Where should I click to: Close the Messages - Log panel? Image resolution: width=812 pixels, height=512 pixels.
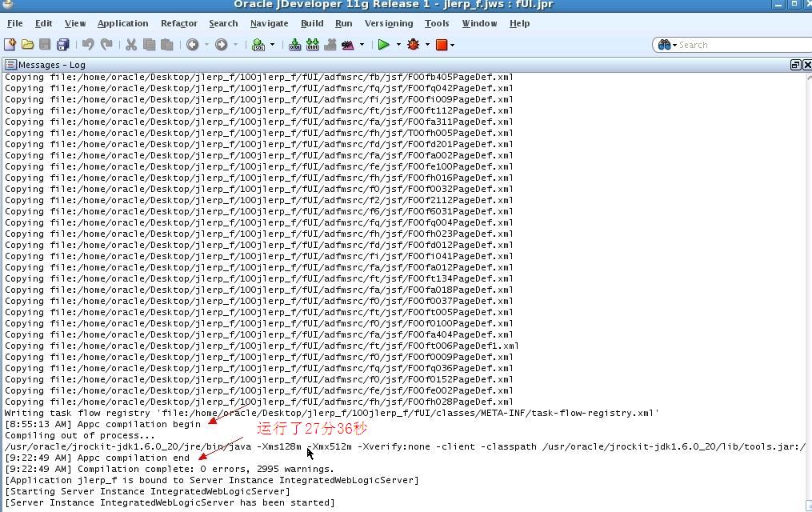tap(806, 65)
